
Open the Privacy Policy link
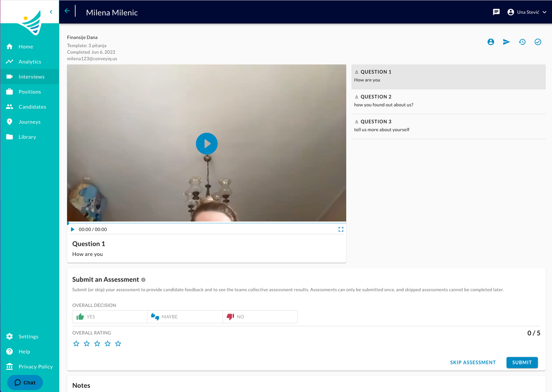pyautogui.click(x=30, y=367)
